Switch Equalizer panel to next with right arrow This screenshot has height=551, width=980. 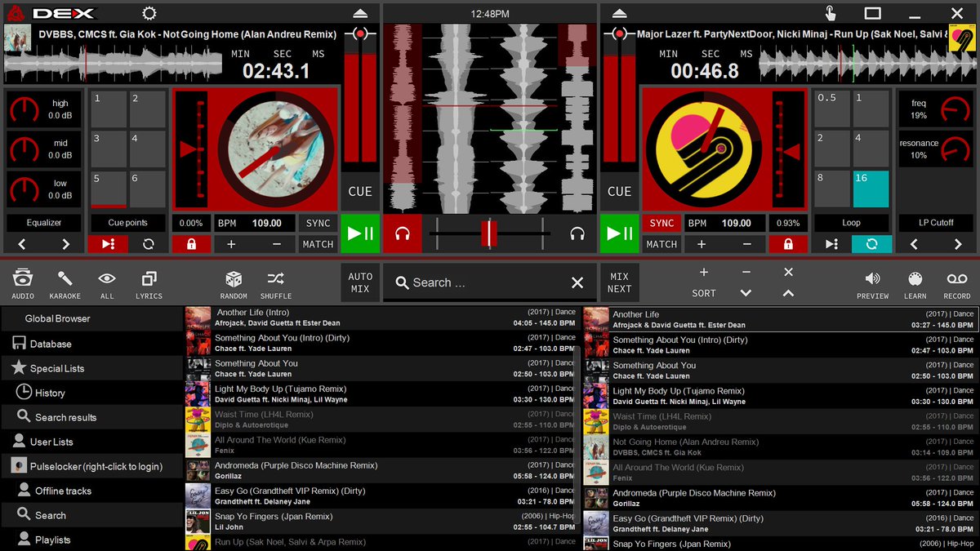[x=65, y=244]
